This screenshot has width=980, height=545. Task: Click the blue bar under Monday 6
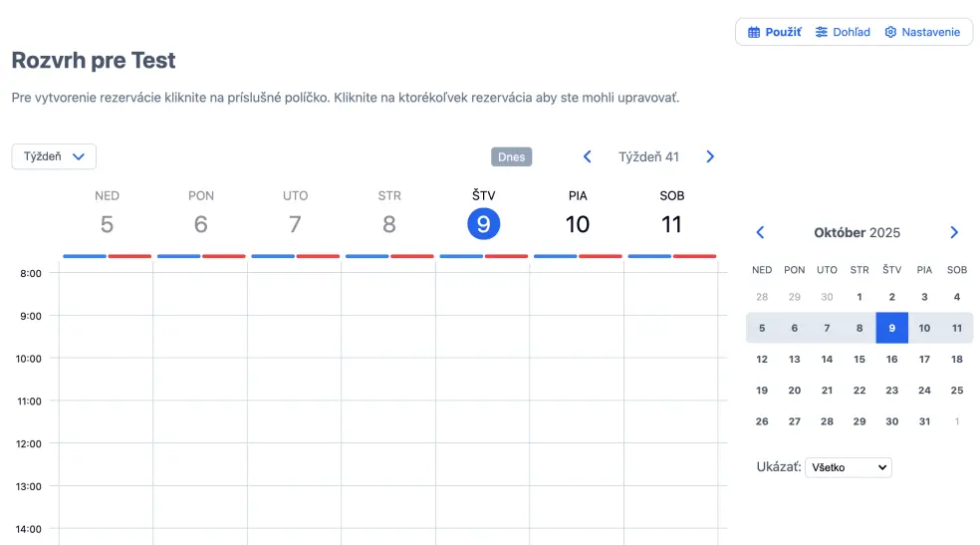178,256
